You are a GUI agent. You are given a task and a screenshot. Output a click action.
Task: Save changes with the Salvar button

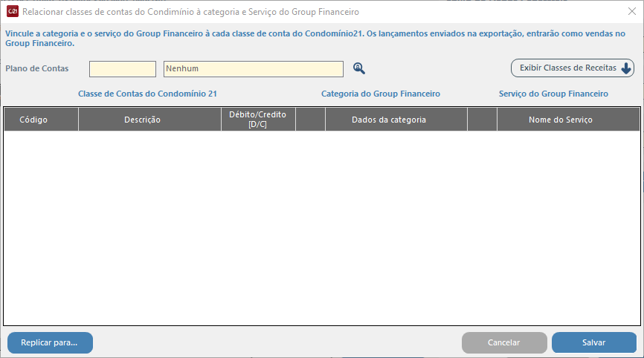(x=594, y=342)
